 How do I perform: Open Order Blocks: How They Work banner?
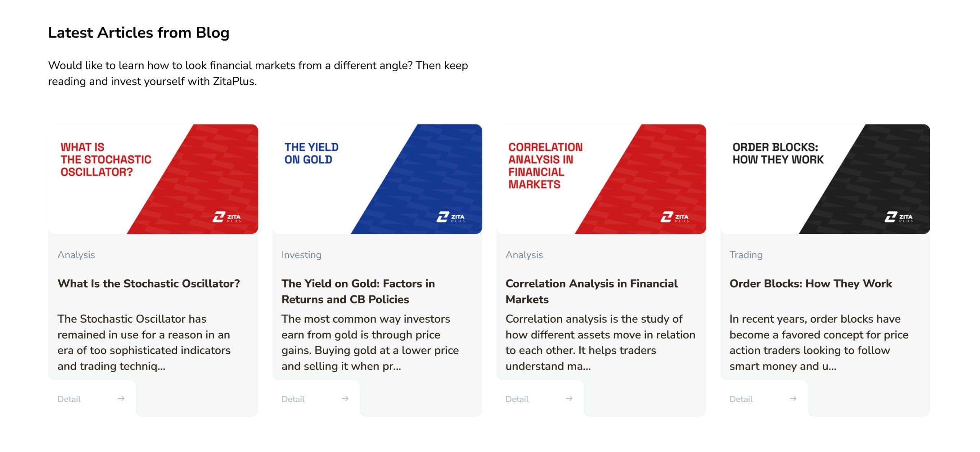pos(825,179)
